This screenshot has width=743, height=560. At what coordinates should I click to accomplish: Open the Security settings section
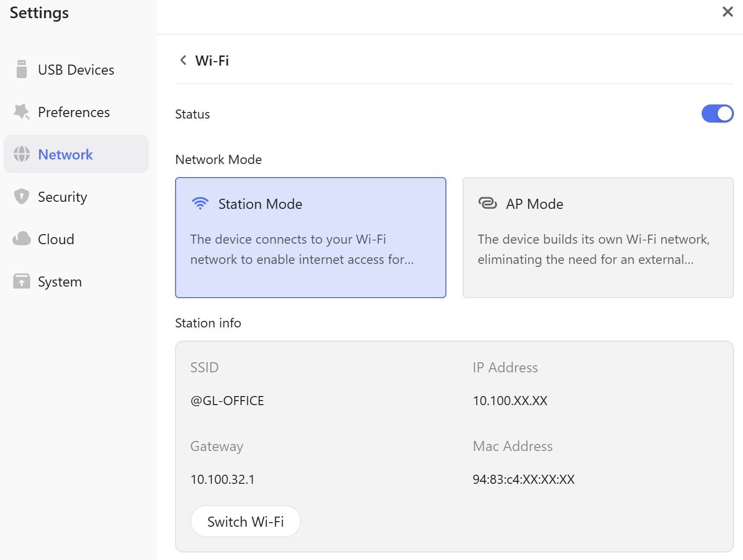76,196
